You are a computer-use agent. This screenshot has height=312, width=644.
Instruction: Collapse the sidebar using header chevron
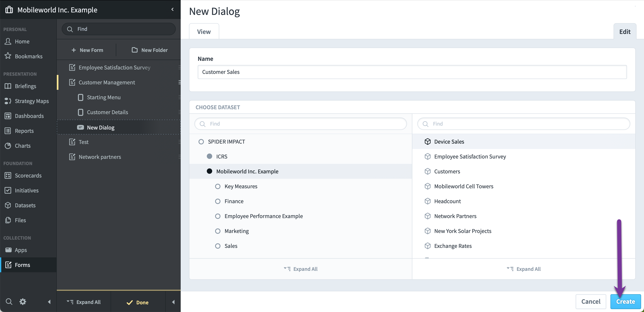[172, 9]
